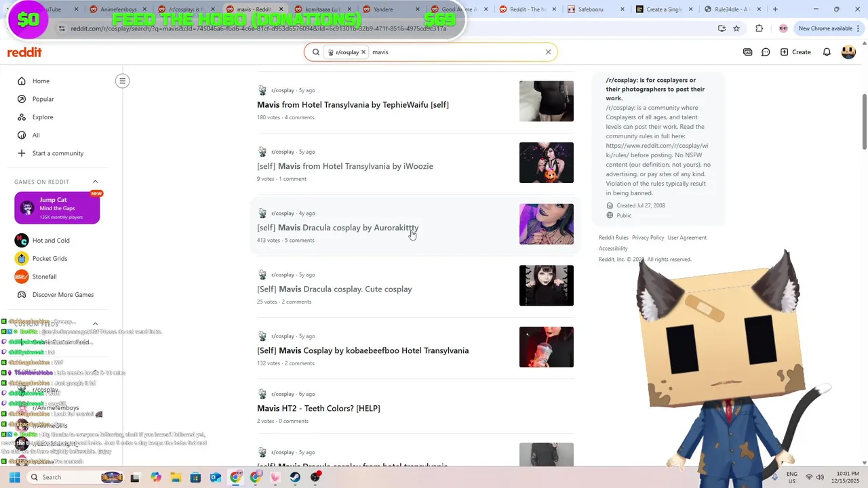
Task: Open the All feed
Action: coord(35,135)
